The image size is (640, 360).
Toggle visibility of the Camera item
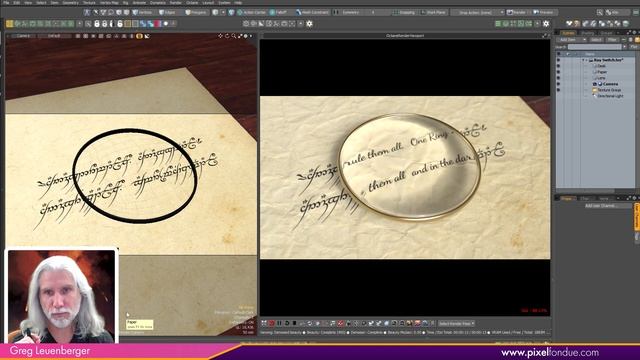[558, 84]
